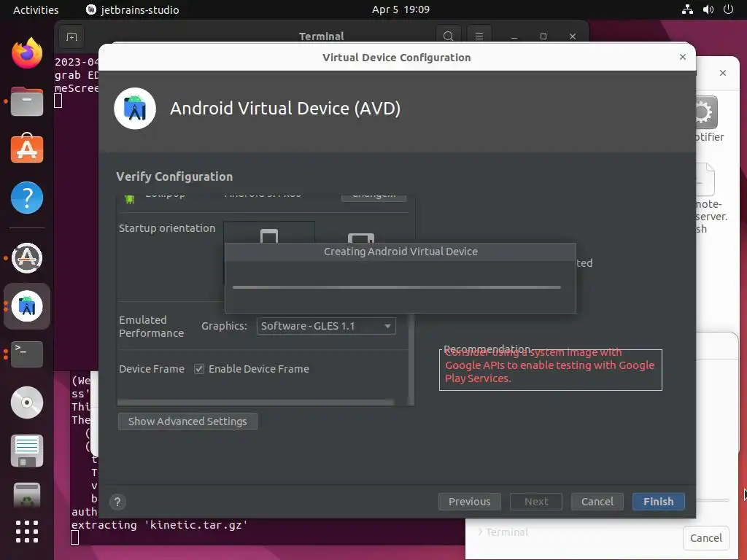Image resolution: width=747 pixels, height=560 pixels.
Task: Open the text editor save-disk dock icon
Action: tap(27, 451)
